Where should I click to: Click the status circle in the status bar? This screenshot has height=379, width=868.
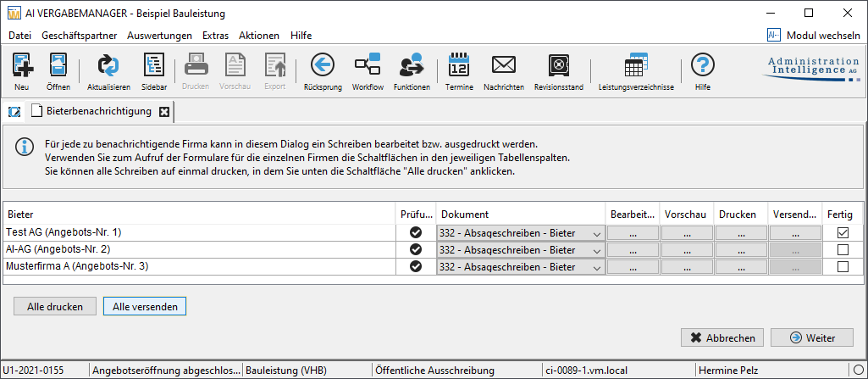click(x=860, y=370)
